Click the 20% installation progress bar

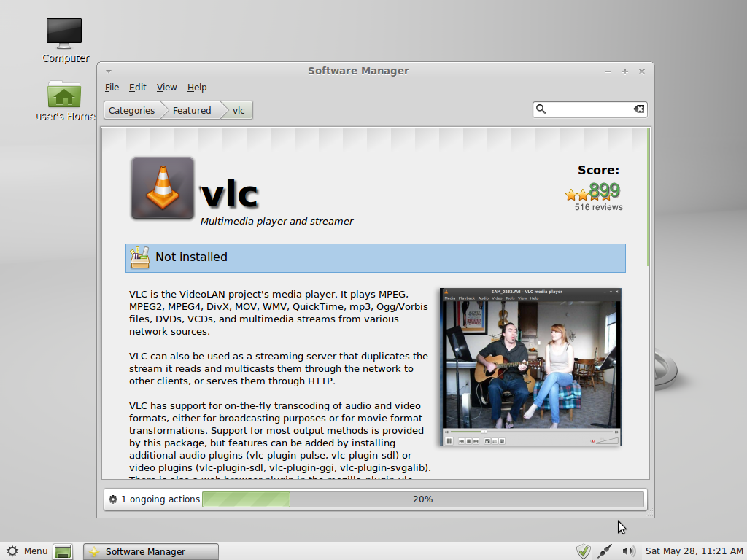click(423, 499)
